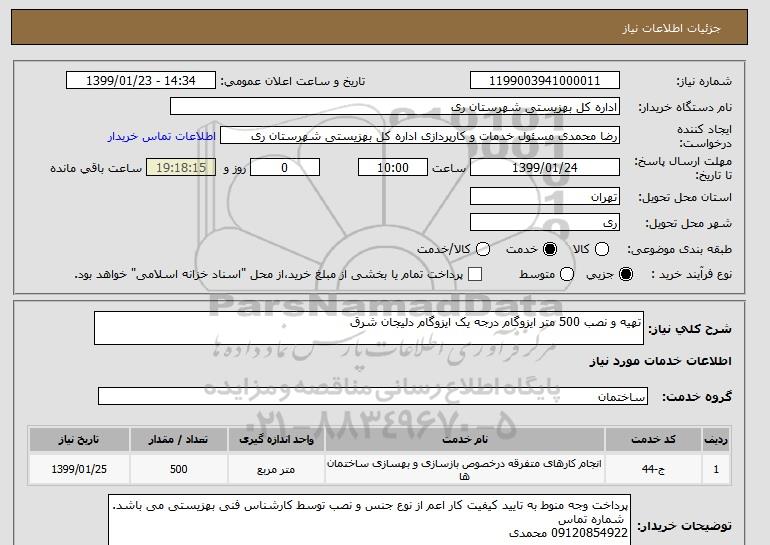Click the service group field ساختمان
The width and height of the screenshot is (770, 545).
point(373,396)
